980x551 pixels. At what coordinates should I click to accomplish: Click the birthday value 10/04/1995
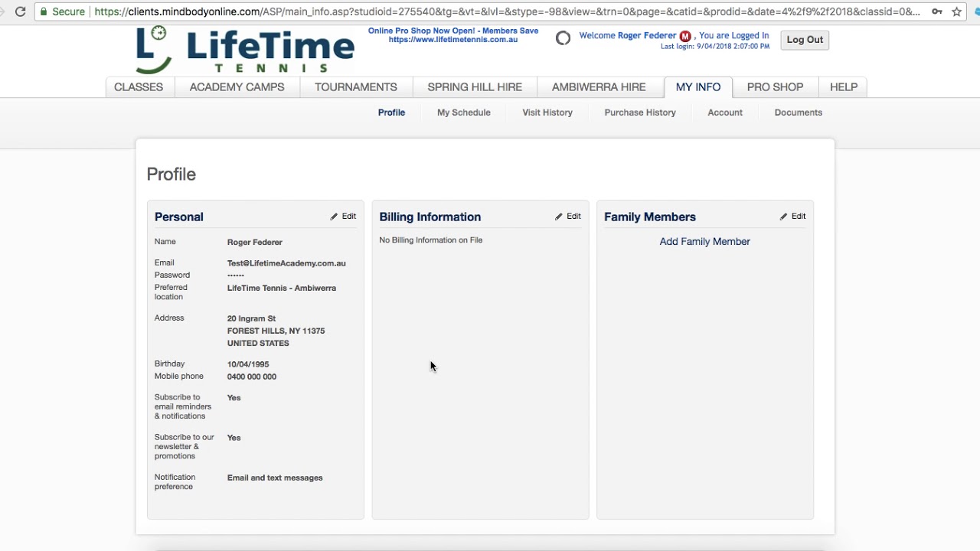[248, 364]
